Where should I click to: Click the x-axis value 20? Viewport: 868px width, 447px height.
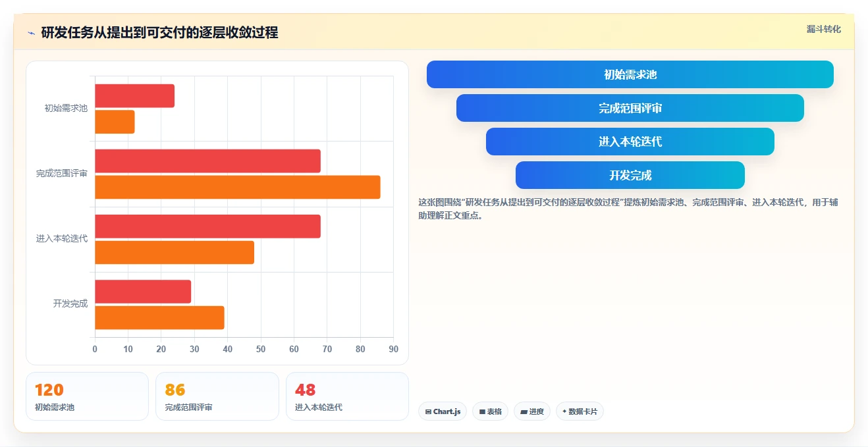pyautogui.click(x=161, y=349)
